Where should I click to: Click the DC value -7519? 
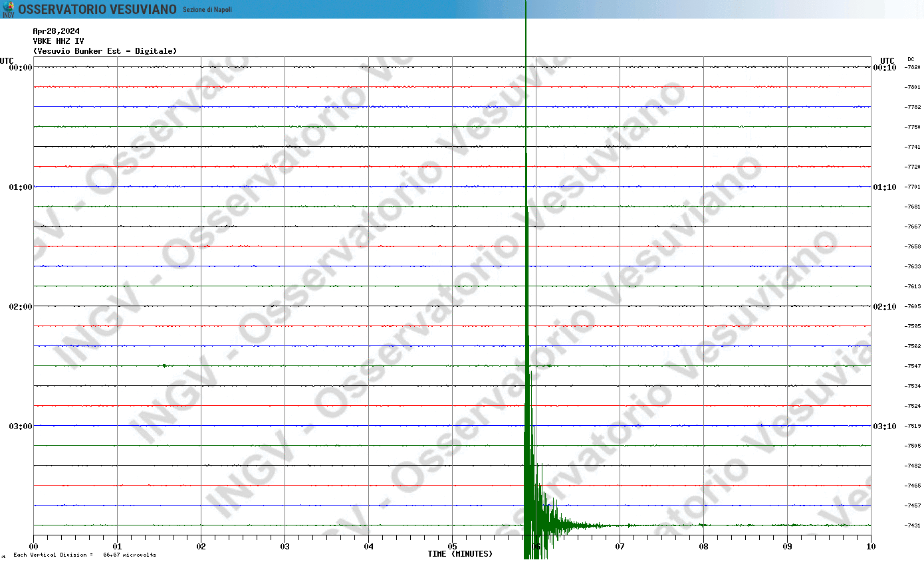coord(913,426)
